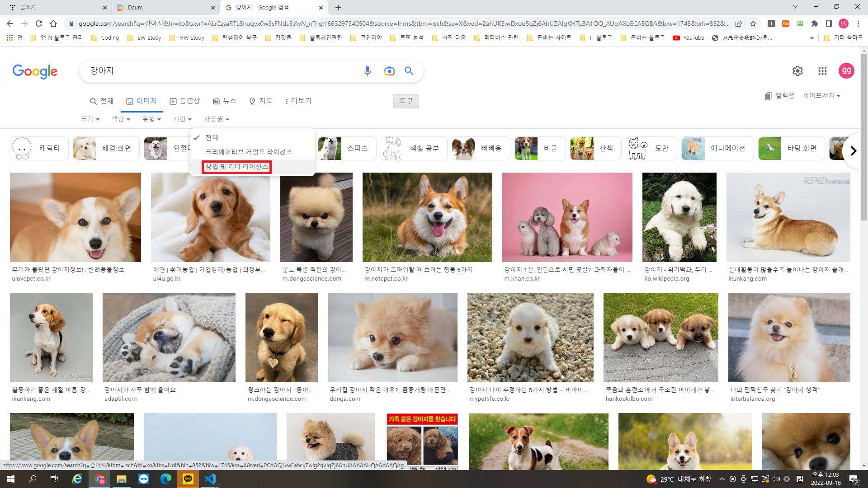Open Visual Studio Code from taskbar
The image size is (868, 488).
pos(210,479)
